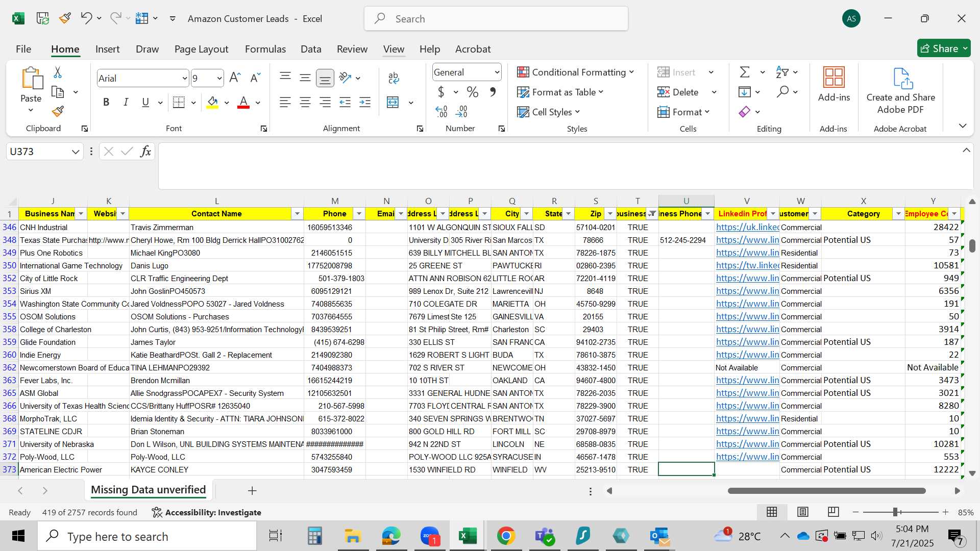The image size is (980, 551).
Task: Open LinkedIn link for Poly-Wood, LLC row
Action: coord(747,457)
